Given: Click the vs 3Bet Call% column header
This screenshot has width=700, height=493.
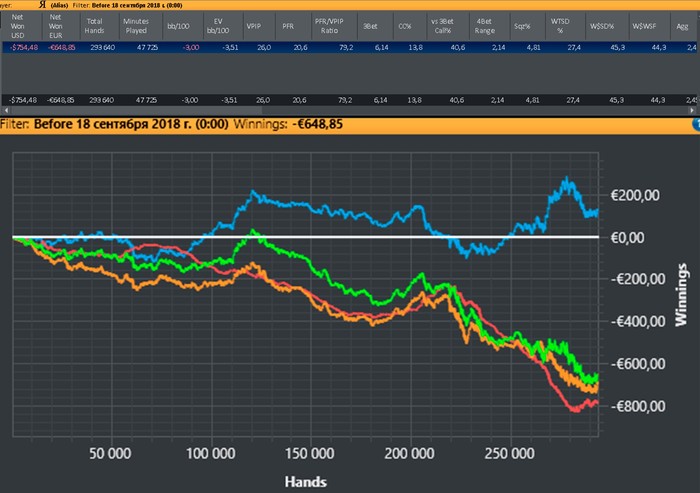Looking at the screenshot, I should (448, 26).
